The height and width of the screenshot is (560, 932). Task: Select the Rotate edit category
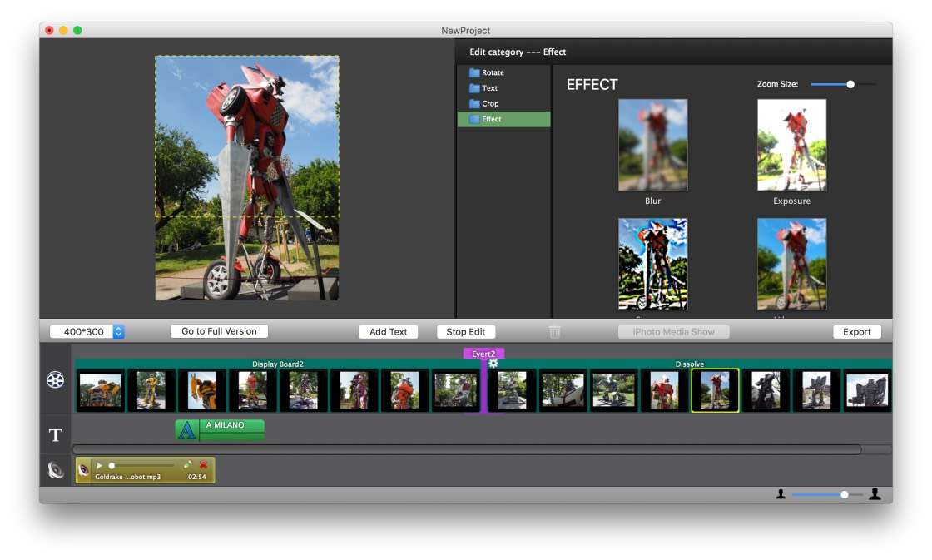click(493, 72)
